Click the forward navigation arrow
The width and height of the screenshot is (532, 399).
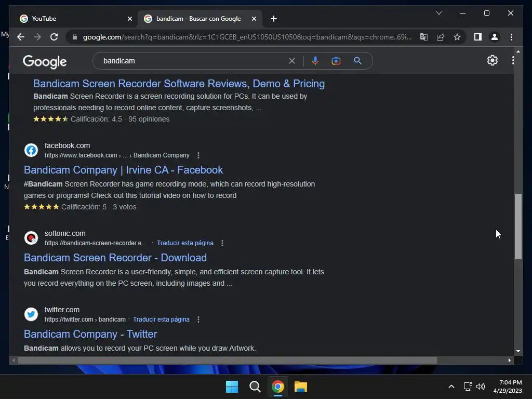[x=37, y=37]
